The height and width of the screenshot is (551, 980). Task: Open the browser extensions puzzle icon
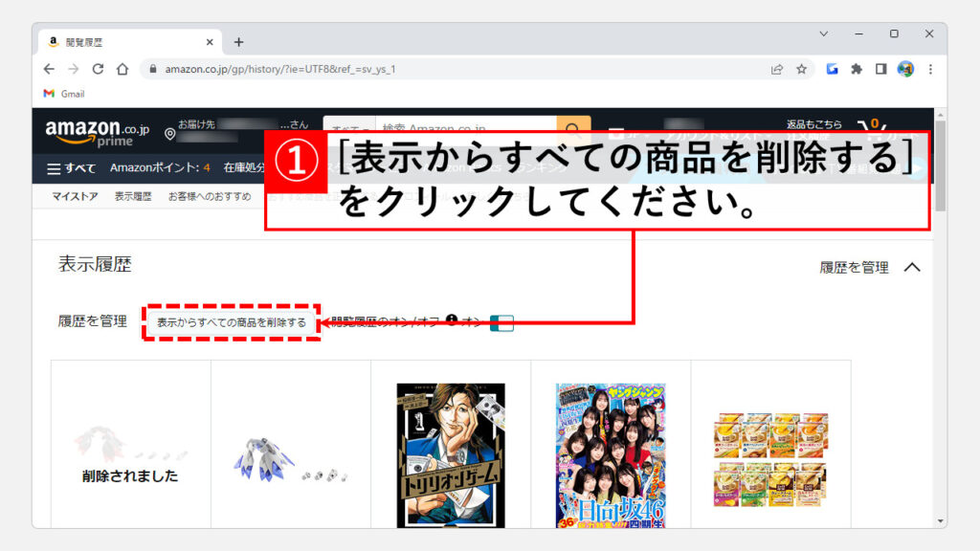857,69
